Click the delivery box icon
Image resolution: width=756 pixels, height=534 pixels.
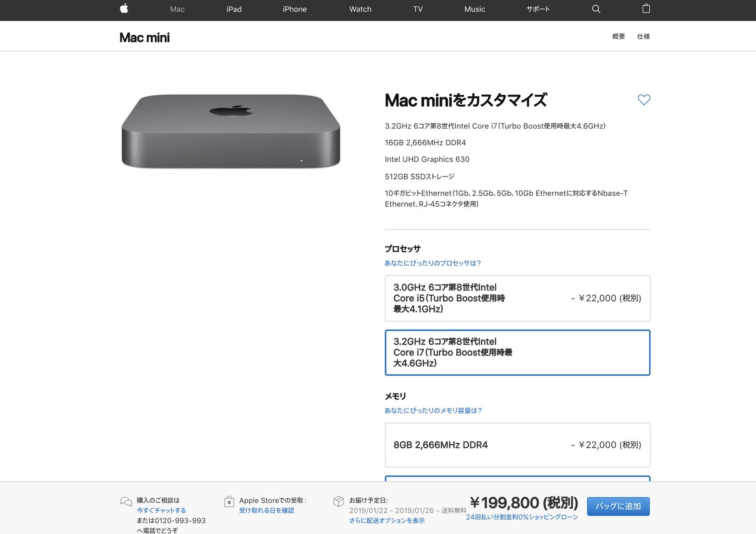click(338, 502)
